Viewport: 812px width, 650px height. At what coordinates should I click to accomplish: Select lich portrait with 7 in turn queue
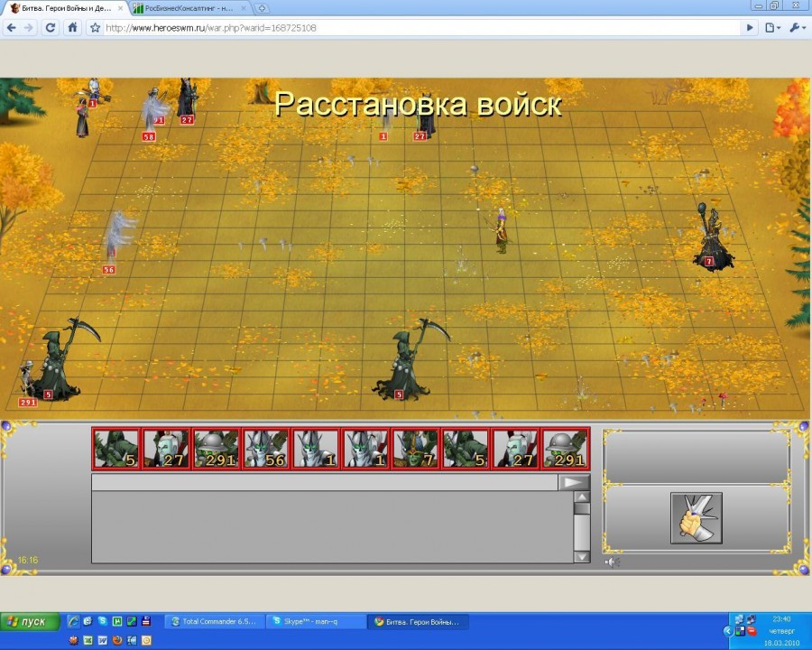(415, 449)
